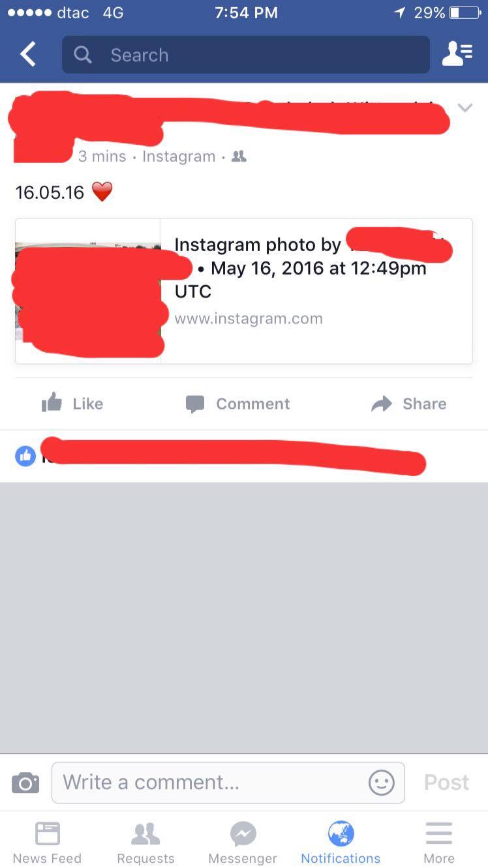Check the friends audience icon on post
The height and width of the screenshot is (868, 488).
click(x=239, y=157)
